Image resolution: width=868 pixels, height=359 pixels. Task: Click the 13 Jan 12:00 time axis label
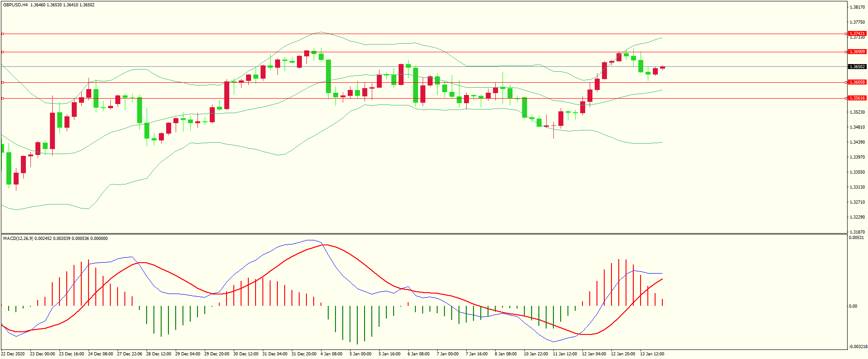pyautogui.click(x=651, y=354)
